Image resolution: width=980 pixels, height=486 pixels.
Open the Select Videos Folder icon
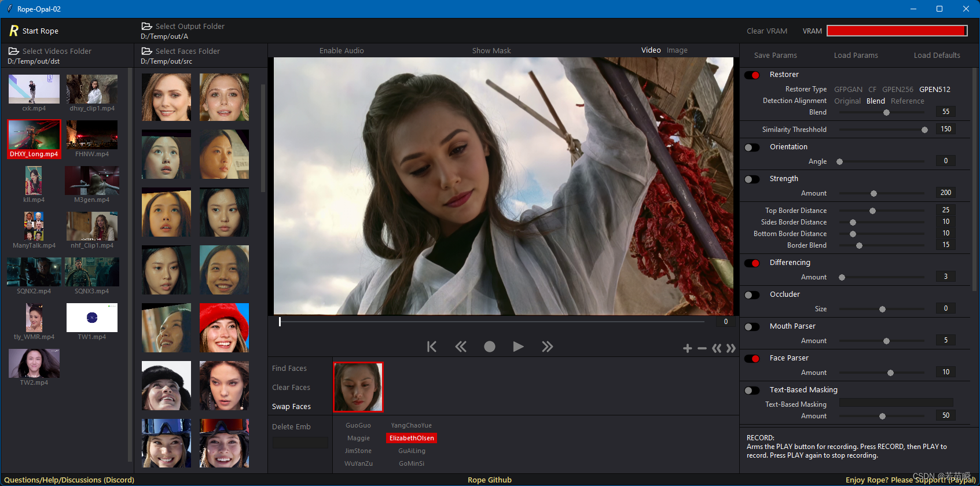click(14, 51)
